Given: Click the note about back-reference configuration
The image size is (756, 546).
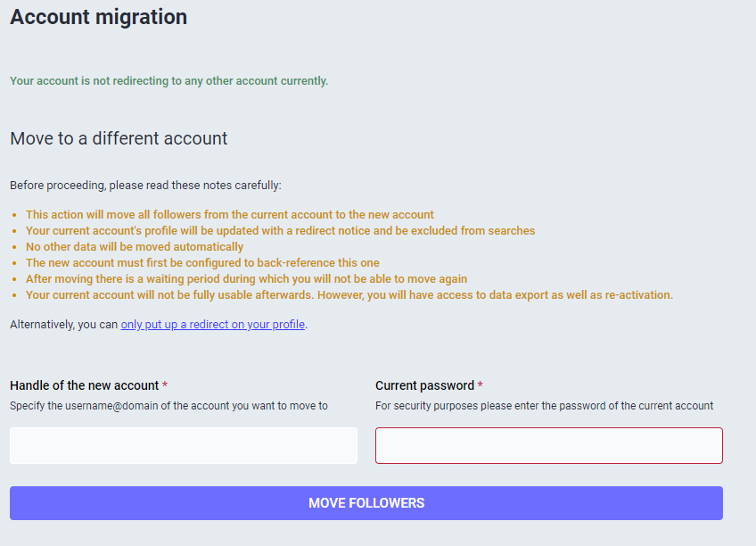Looking at the screenshot, I should coord(202,262).
